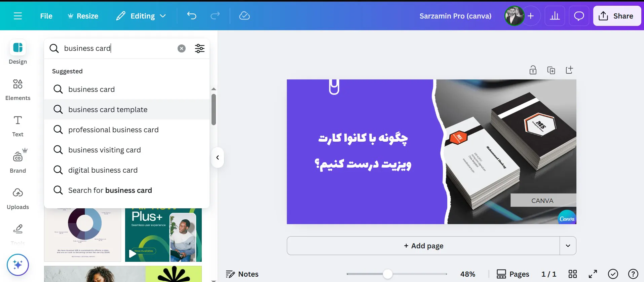Expand the Editing mode dropdown
The image size is (644, 282).
141,16
